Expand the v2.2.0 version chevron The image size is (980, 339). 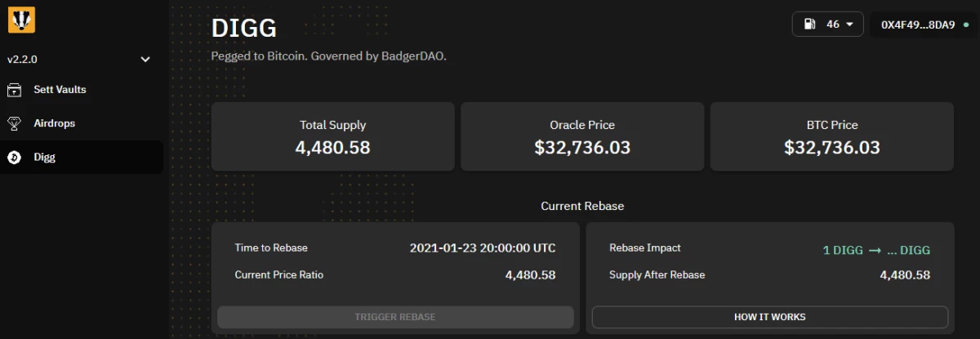pos(145,60)
